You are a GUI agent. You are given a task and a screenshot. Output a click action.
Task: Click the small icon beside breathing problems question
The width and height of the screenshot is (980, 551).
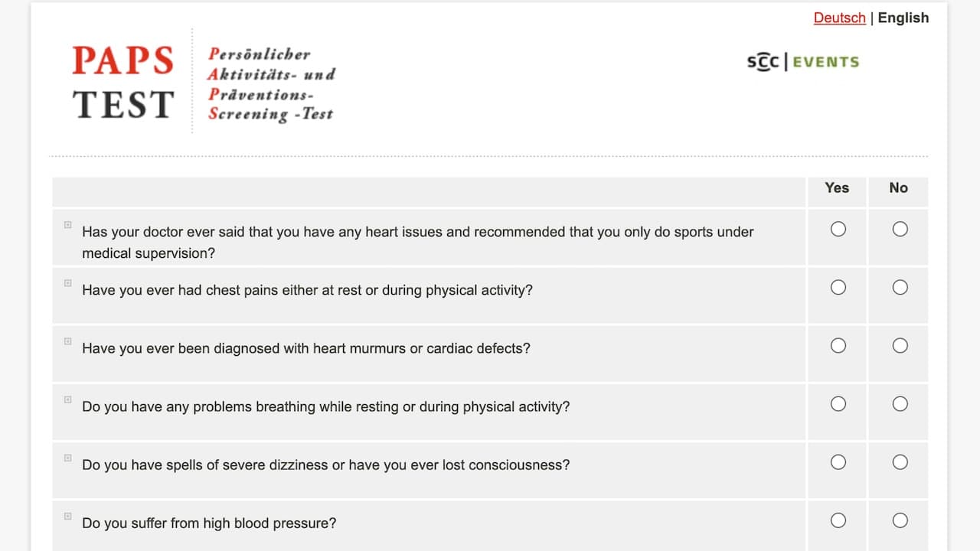coord(67,399)
